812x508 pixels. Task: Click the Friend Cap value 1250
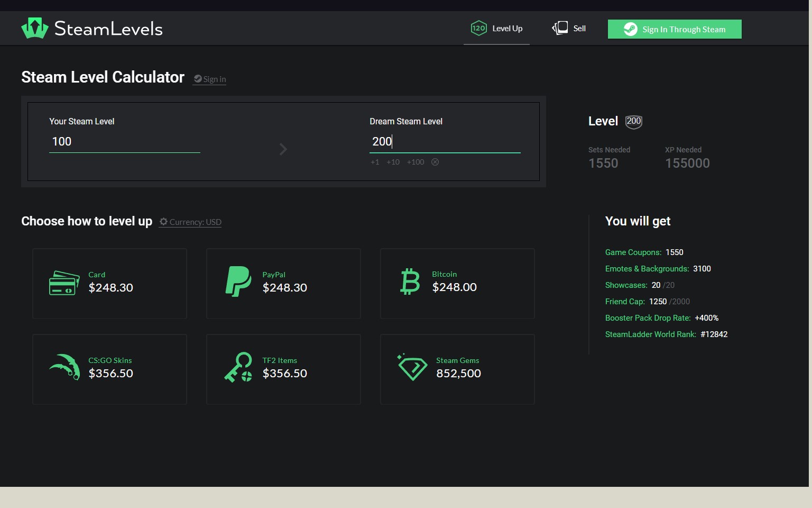[x=658, y=302]
